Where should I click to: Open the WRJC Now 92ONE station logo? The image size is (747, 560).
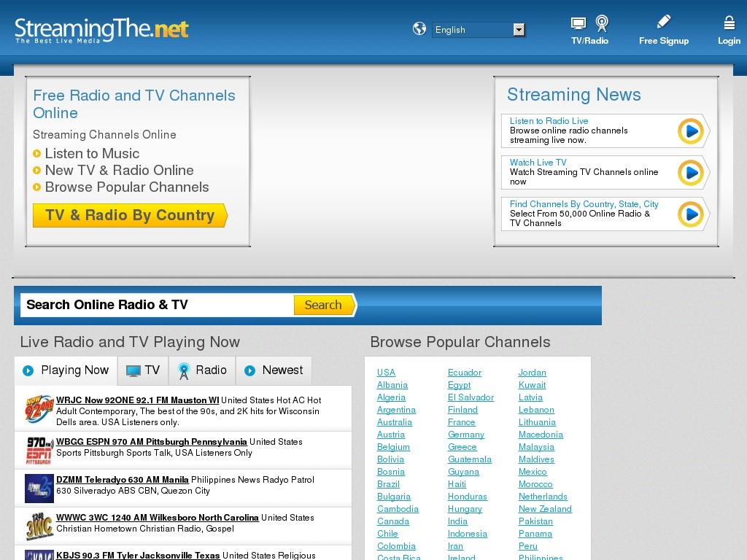pyautogui.click(x=39, y=409)
